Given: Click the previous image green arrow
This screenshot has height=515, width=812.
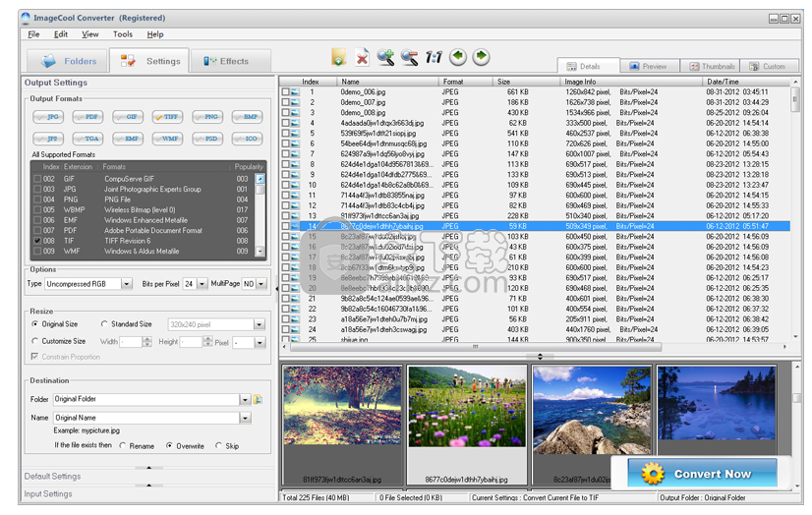Looking at the screenshot, I should 458,57.
